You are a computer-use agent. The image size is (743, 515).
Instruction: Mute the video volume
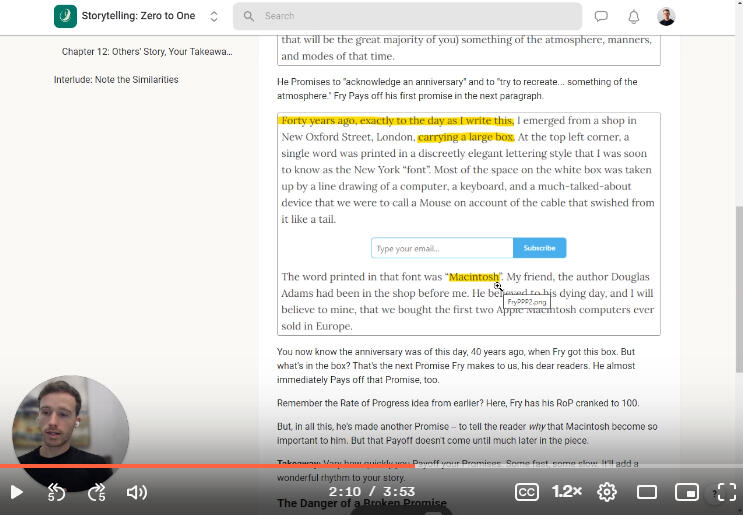click(x=137, y=492)
